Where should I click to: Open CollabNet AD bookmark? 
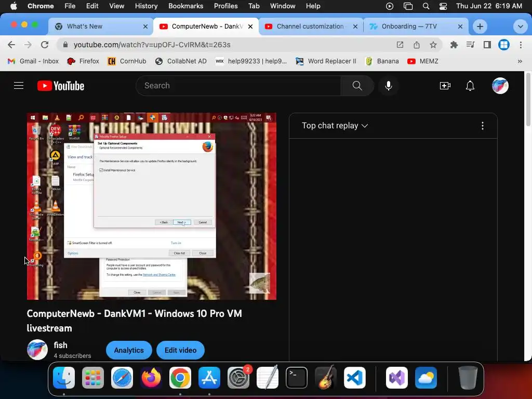[181, 61]
